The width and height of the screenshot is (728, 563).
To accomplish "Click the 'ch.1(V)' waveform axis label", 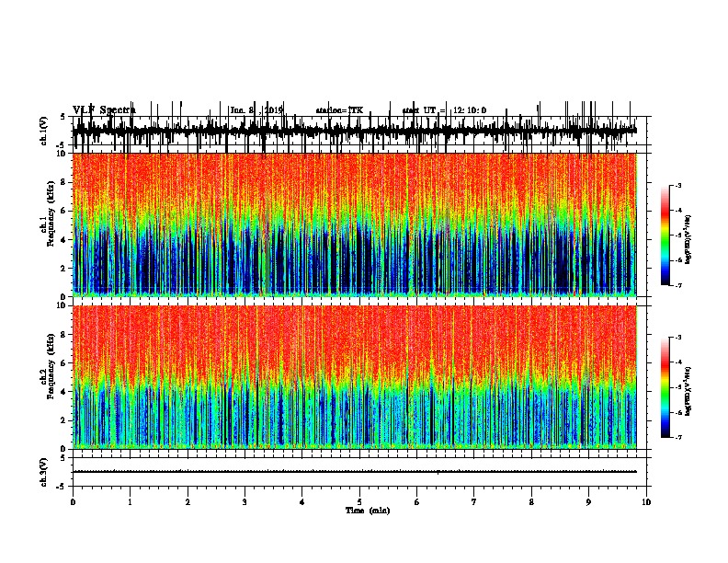I will point(43,131).
